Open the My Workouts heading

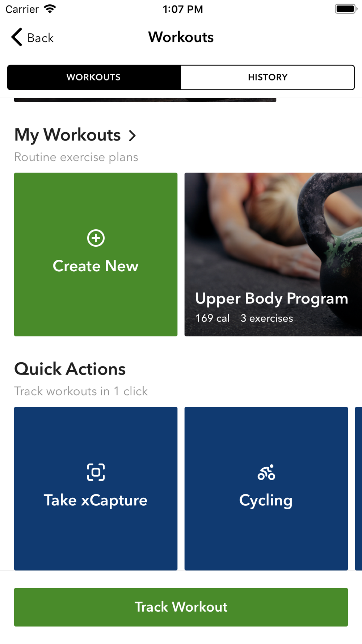pyautogui.click(x=67, y=135)
